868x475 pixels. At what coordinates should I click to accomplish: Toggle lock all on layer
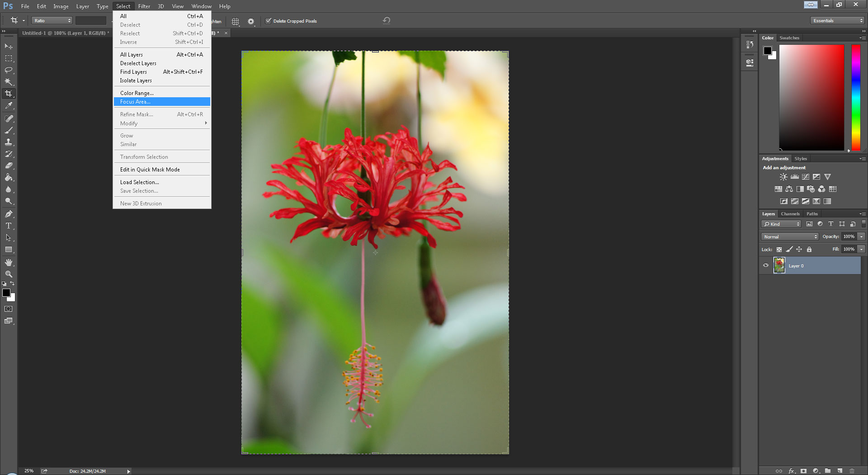(x=809, y=249)
